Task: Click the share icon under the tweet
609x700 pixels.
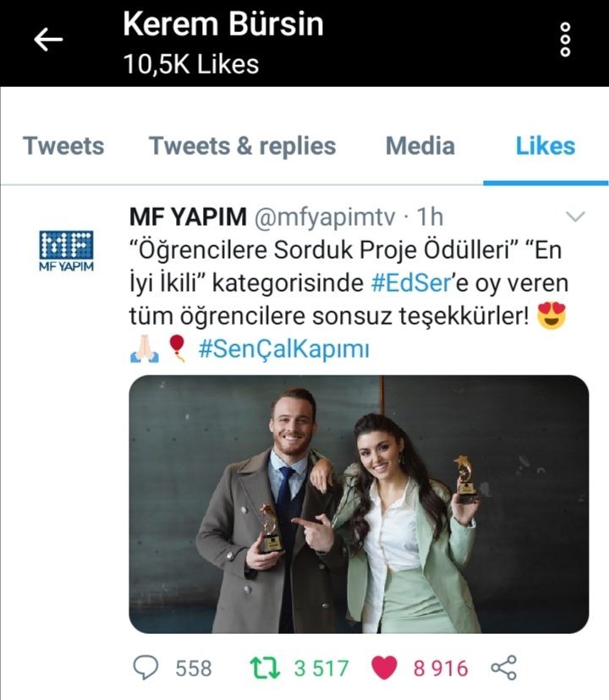Action: point(503,668)
